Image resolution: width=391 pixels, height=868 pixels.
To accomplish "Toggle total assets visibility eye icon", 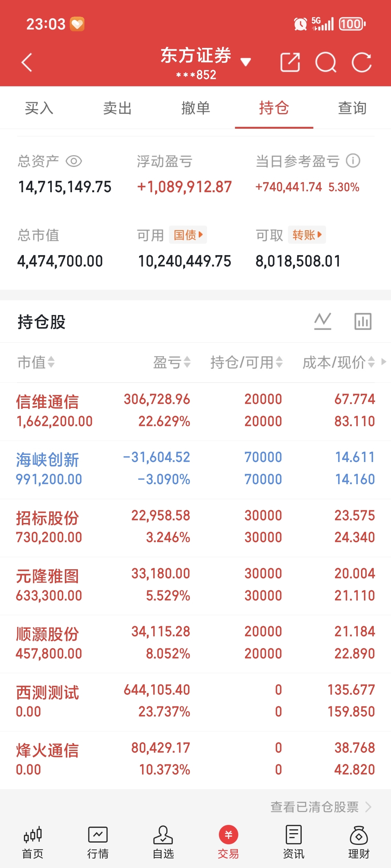I will [74, 161].
